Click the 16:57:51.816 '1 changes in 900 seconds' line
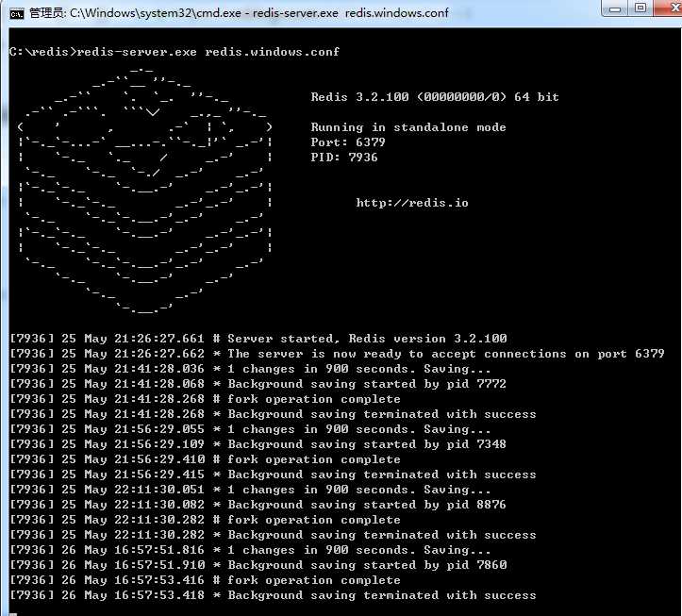 point(250,550)
